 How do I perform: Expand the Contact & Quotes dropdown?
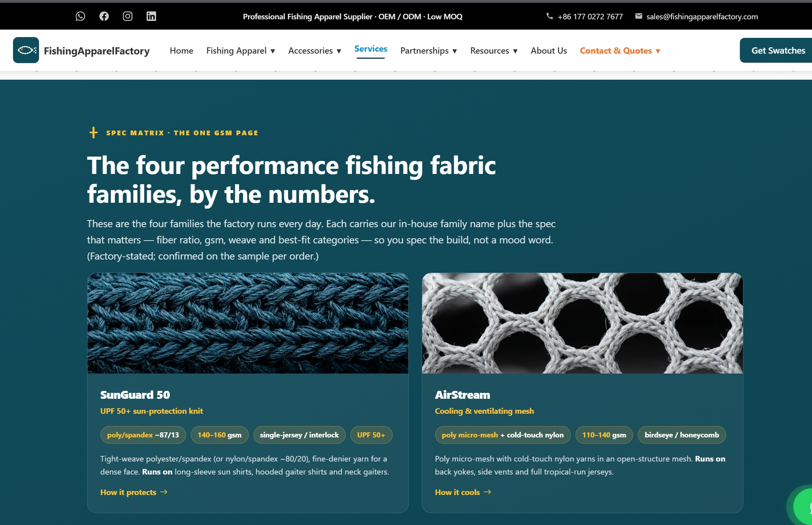pos(620,50)
